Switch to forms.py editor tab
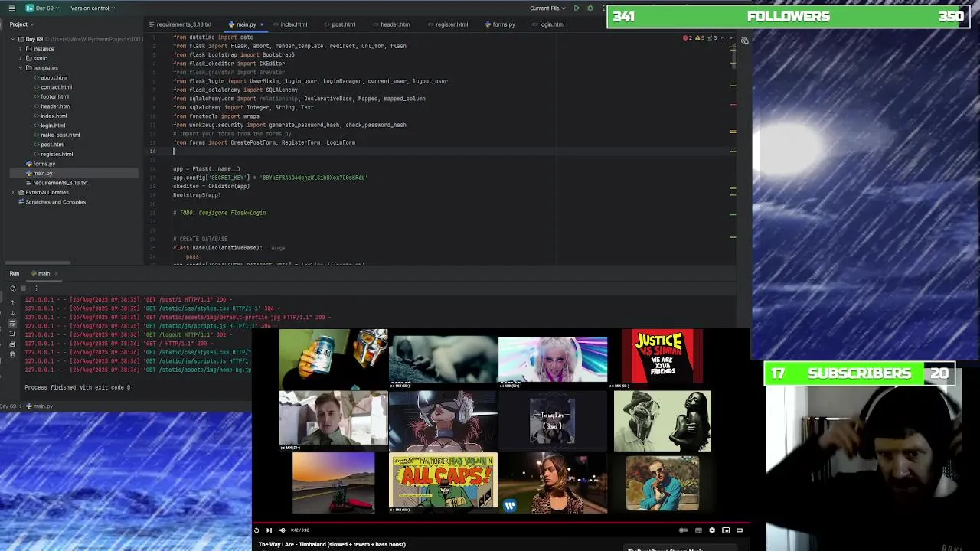This screenshot has height=551, width=980. click(x=500, y=24)
